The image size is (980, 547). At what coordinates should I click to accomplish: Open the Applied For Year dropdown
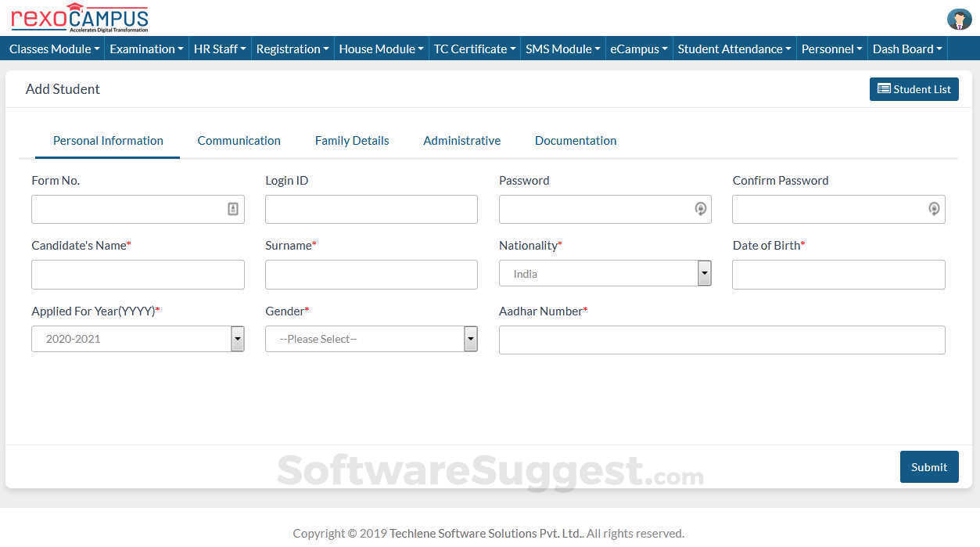[237, 338]
